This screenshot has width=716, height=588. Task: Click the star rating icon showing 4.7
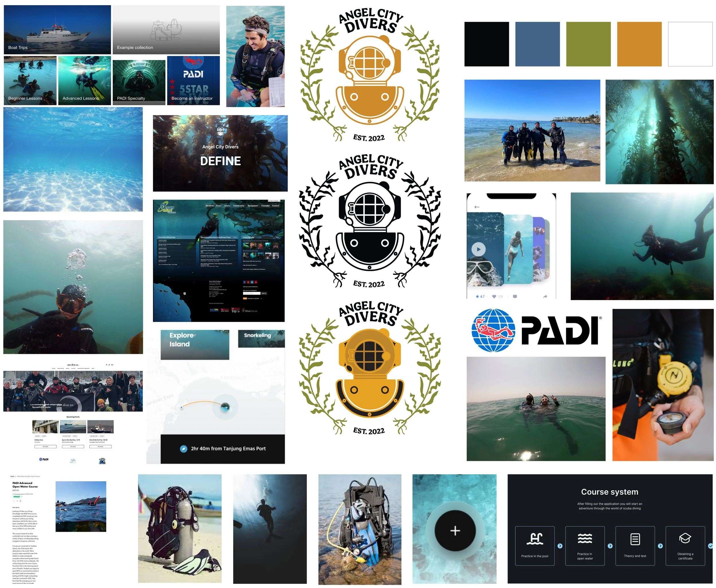click(x=477, y=296)
